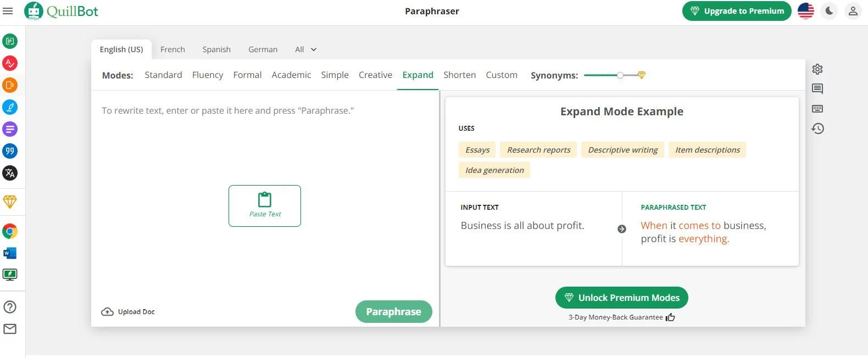This screenshot has width=868, height=358.
Task: Select the Simple mode
Action: (335, 75)
